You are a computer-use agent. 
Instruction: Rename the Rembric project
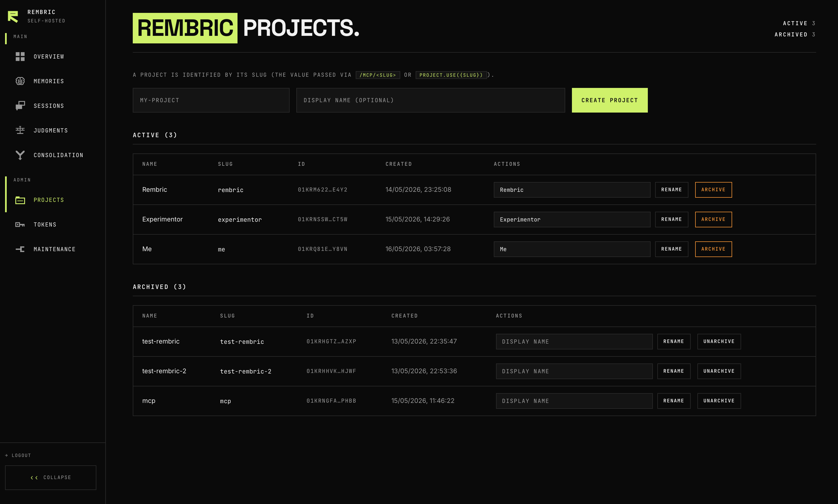672,190
